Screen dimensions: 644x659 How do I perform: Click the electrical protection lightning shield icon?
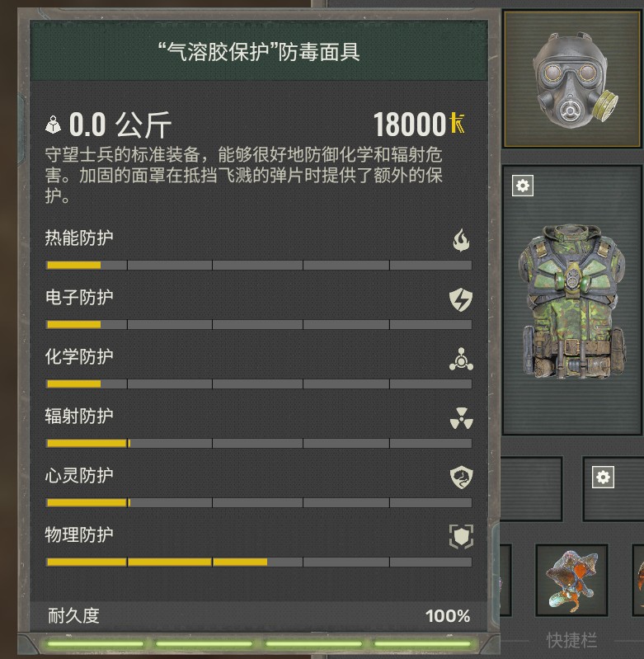click(461, 299)
